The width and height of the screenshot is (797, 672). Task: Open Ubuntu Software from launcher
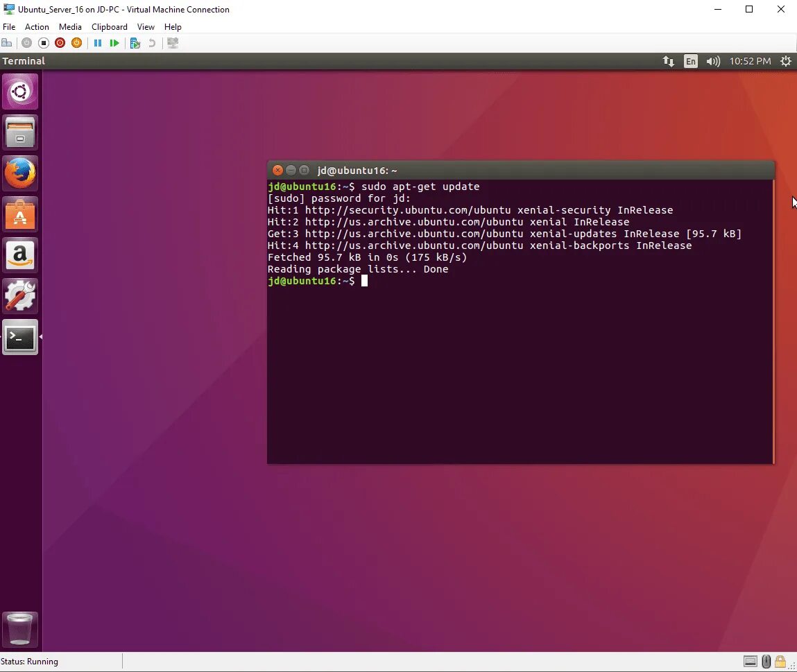point(20,214)
